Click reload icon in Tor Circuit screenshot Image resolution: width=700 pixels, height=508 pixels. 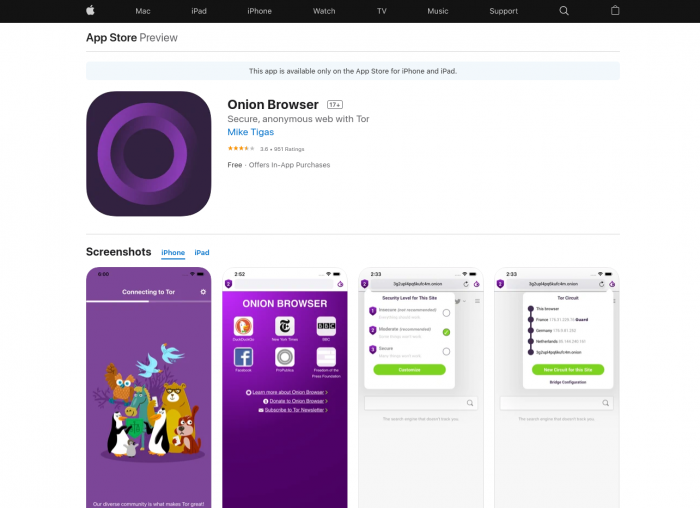602,284
